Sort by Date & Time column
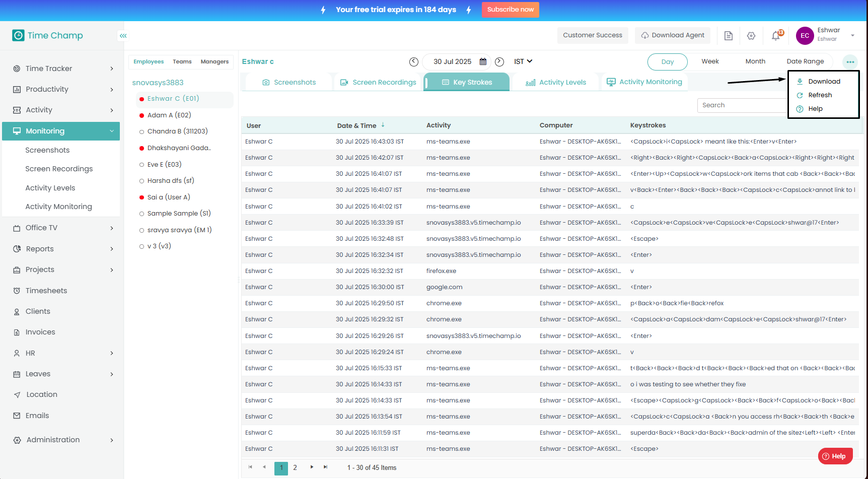 357,125
